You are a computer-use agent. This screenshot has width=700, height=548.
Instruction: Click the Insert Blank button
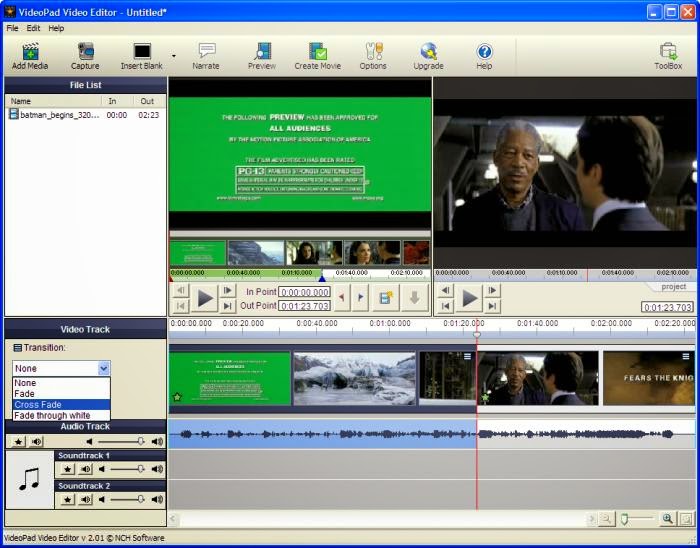coord(142,56)
